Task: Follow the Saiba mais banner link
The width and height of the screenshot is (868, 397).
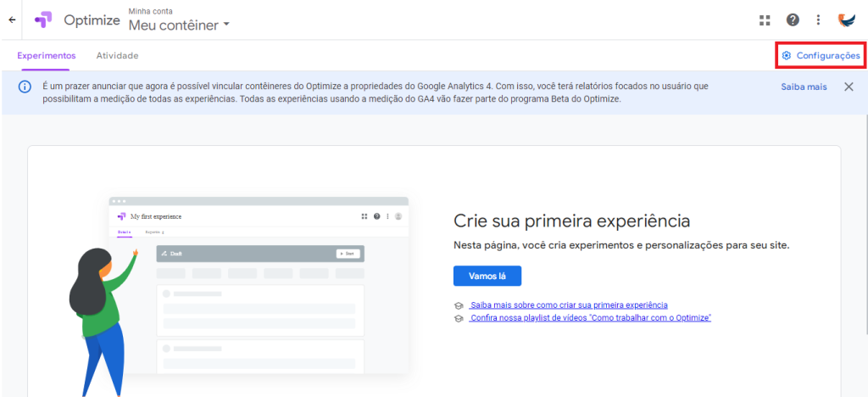Action: click(x=804, y=87)
